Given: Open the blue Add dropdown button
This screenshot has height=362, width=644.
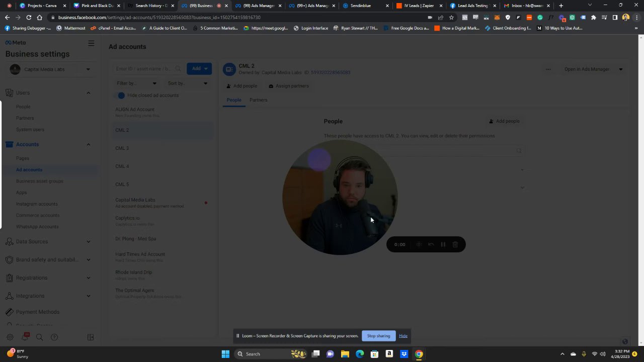Looking at the screenshot, I should point(199,69).
